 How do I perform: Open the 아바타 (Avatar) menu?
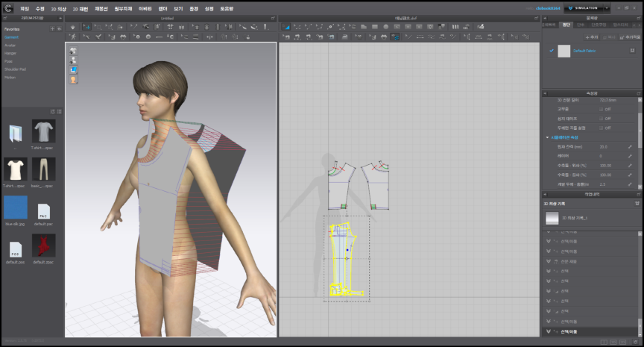[145, 9]
